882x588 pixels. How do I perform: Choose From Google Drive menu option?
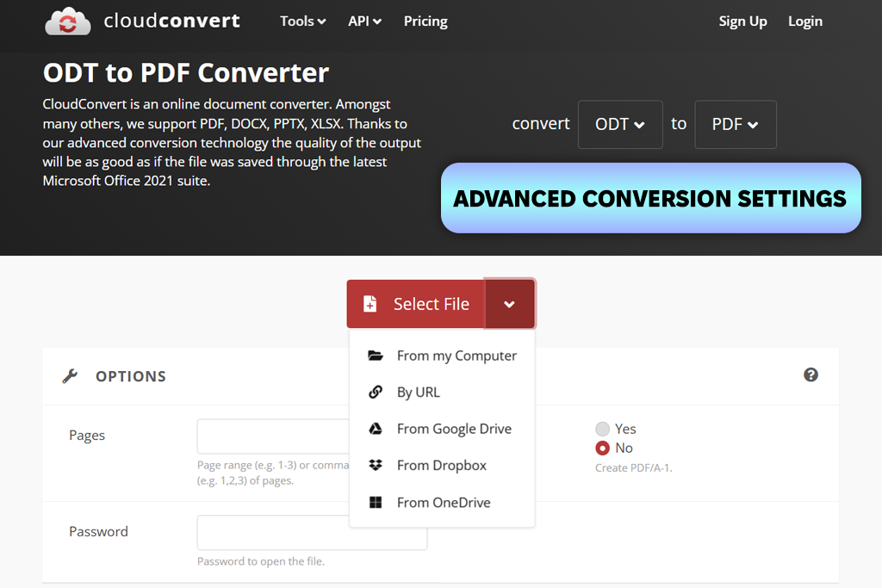coord(442,429)
